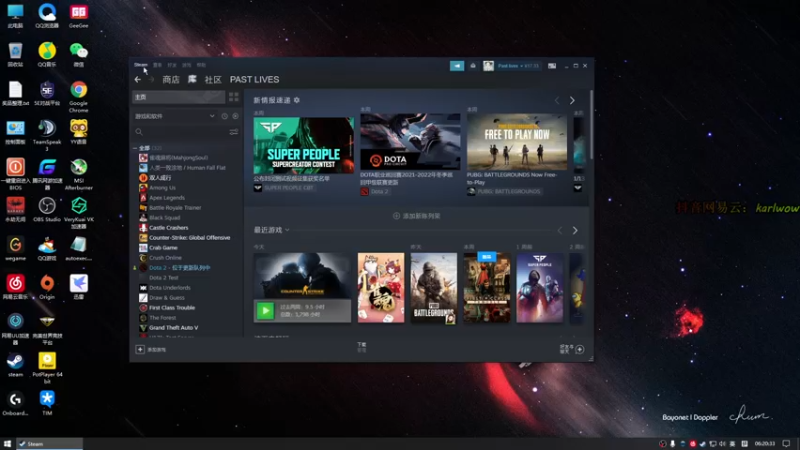Select Apex Legends in game list
The image size is (800, 450).
[162, 198]
